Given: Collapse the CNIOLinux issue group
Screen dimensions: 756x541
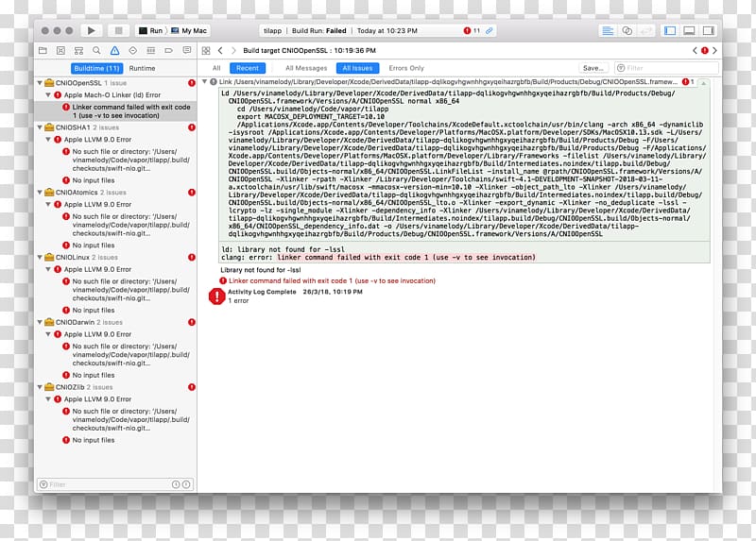Looking at the screenshot, I should click(40, 257).
